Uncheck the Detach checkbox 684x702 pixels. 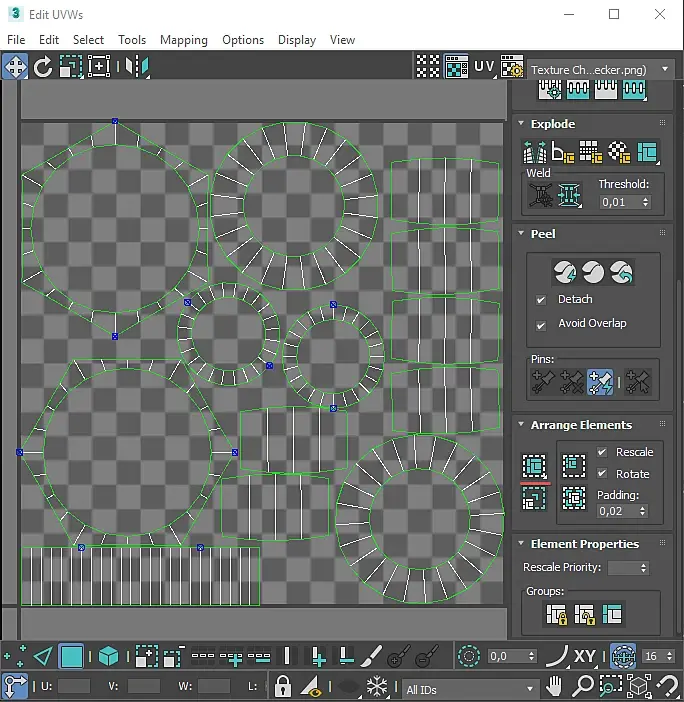pos(541,300)
